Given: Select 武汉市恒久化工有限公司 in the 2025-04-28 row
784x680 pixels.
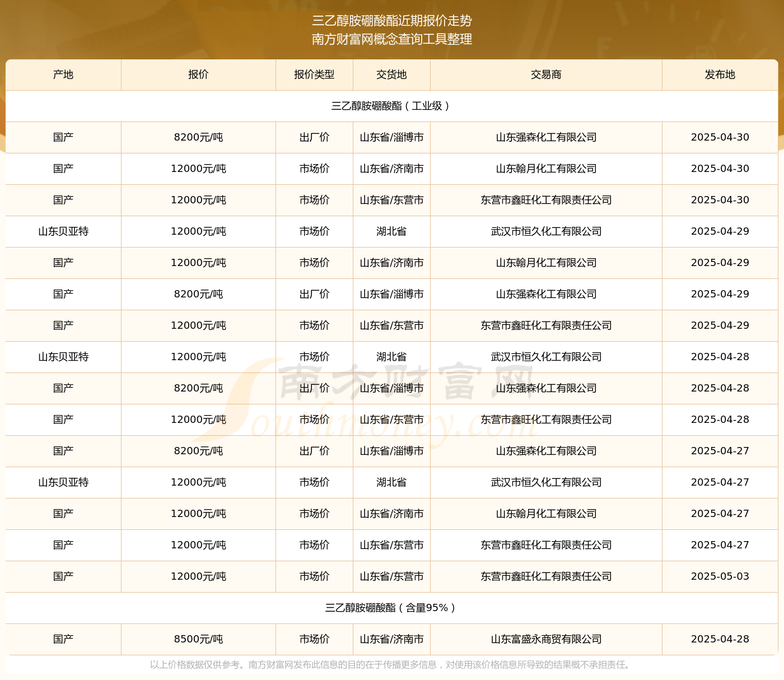Looking at the screenshot, I should (546, 357).
